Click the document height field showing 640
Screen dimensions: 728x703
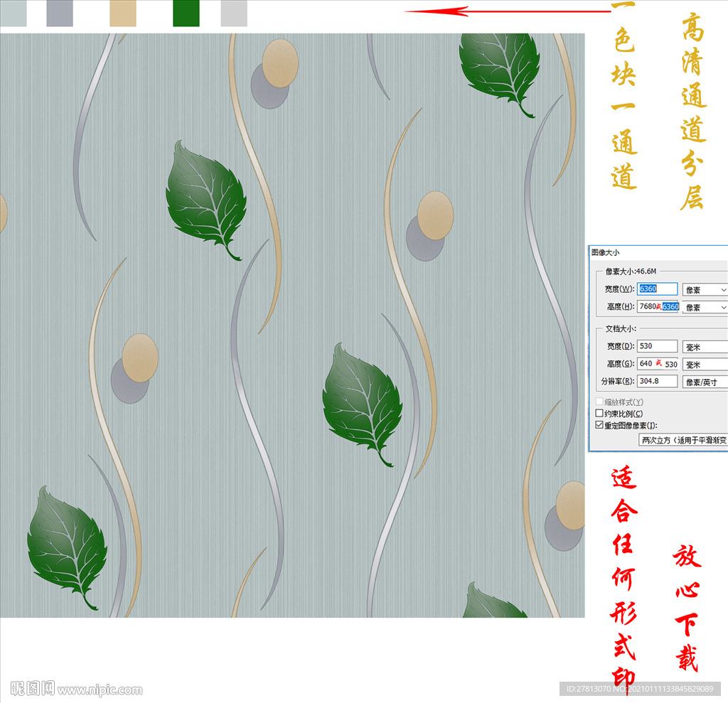pyautogui.click(x=658, y=364)
